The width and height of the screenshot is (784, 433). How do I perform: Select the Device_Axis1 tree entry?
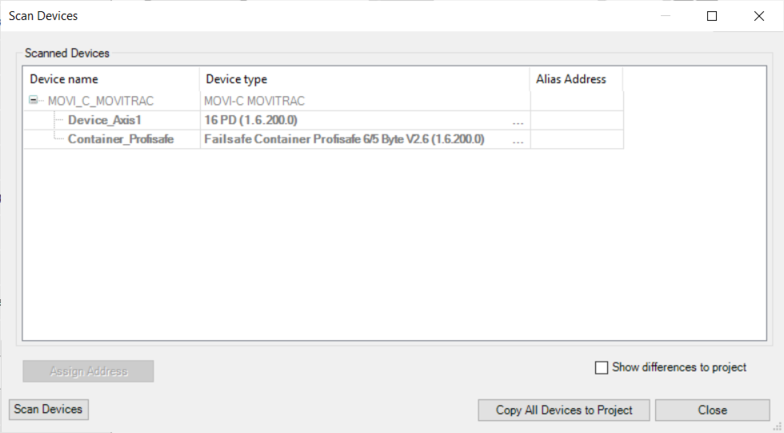point(98,120)
